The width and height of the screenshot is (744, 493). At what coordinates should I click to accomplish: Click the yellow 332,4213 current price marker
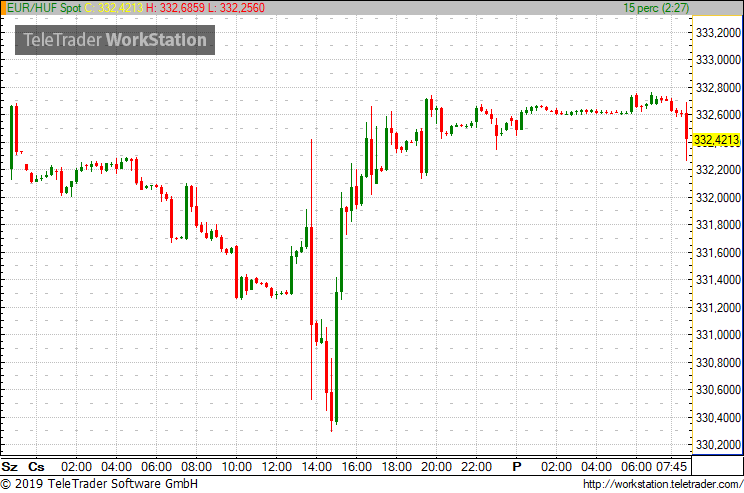716,140
